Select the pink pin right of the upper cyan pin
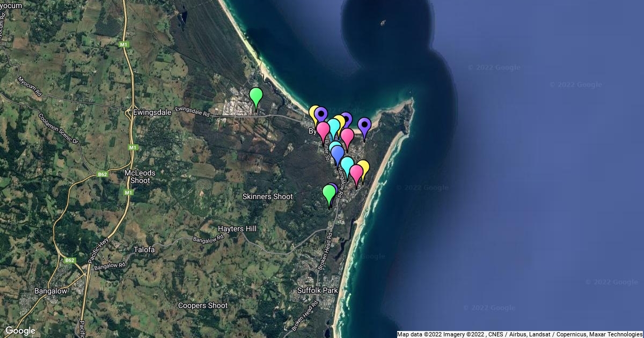644x338 pixels. click(347, 137)
